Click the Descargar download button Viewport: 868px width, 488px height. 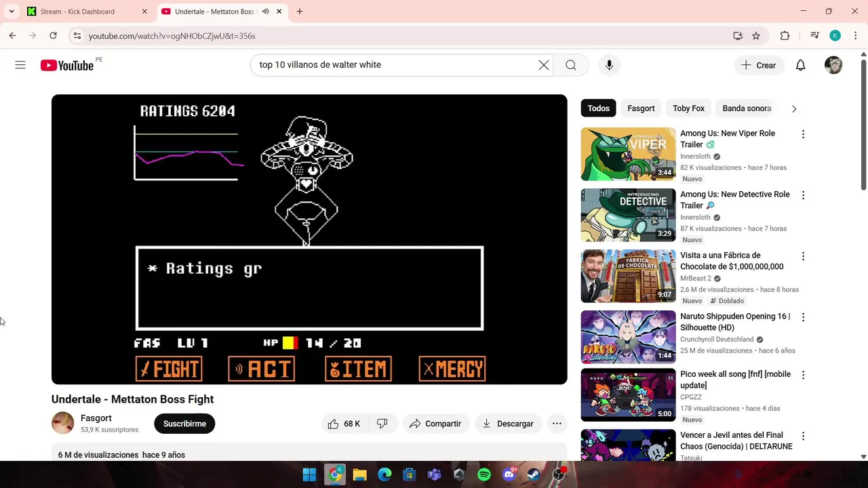click(x=508, y=424)
